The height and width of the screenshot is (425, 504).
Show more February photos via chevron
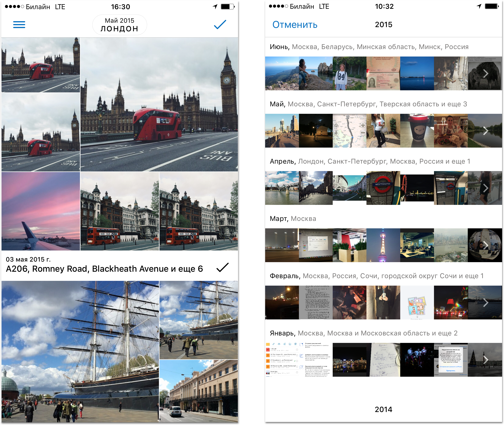coord(486,303)
